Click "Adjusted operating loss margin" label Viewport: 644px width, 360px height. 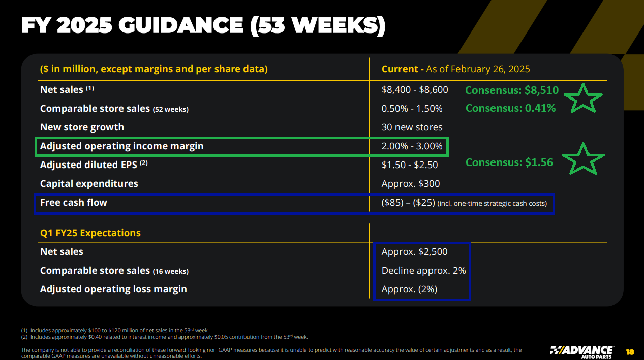coord(113,289)
